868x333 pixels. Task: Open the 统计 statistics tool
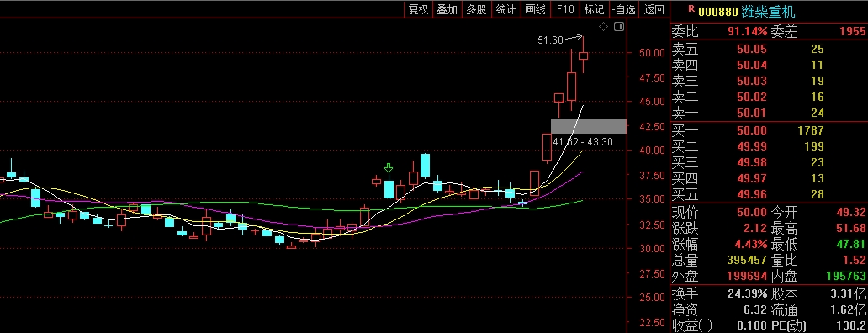(x=505, y=9)
